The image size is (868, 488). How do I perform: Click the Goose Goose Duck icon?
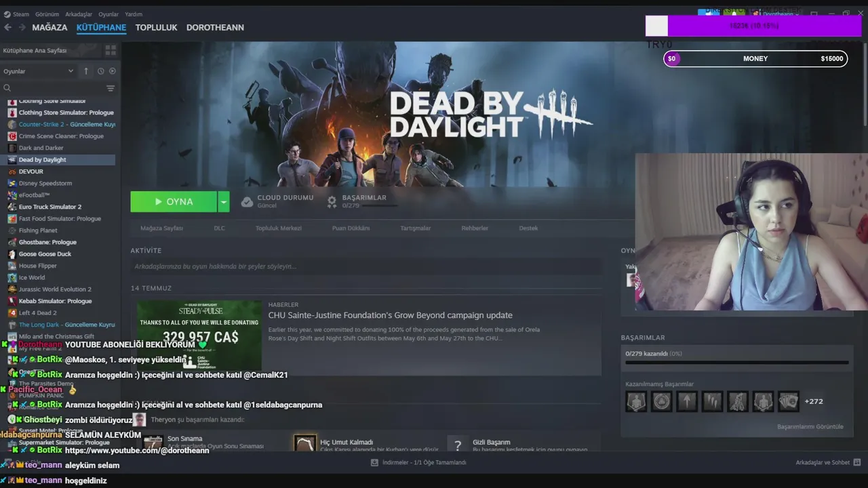click(x=12, y=254)
